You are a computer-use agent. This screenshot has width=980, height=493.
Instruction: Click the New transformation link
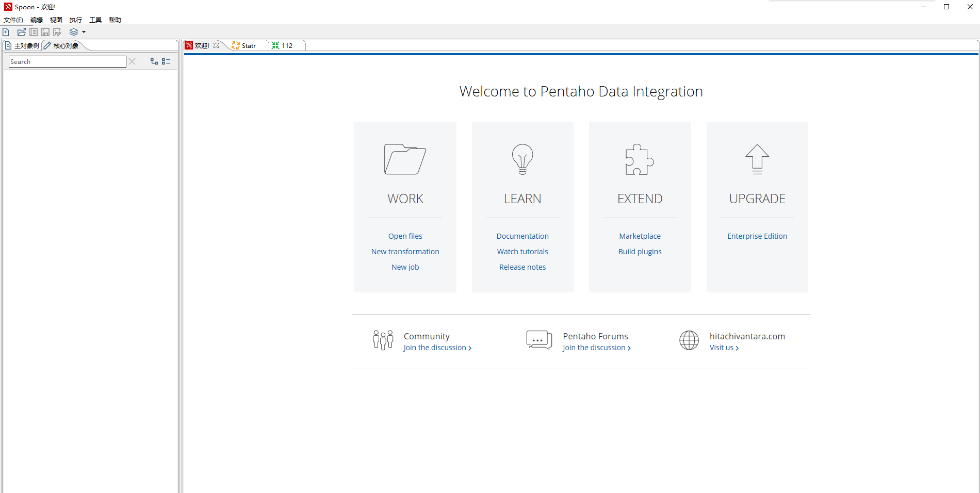(x=405, y=252)
